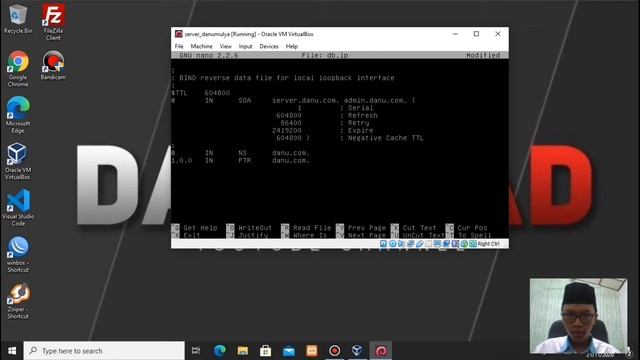Screen dimensions: 640x360
Task: Minimize the VirtualBox VM window
Action: click(455, 34)
